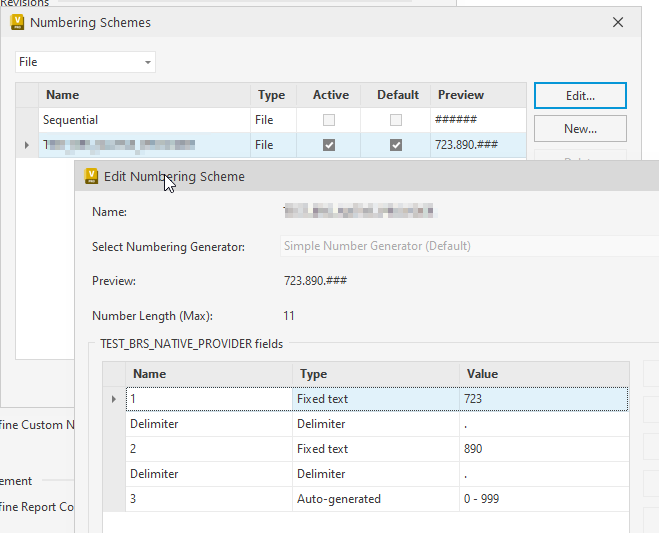This screenshot has width=659, height=533.
Task: Select the Auto-generated field row 3
Action: tap(210, 499)
